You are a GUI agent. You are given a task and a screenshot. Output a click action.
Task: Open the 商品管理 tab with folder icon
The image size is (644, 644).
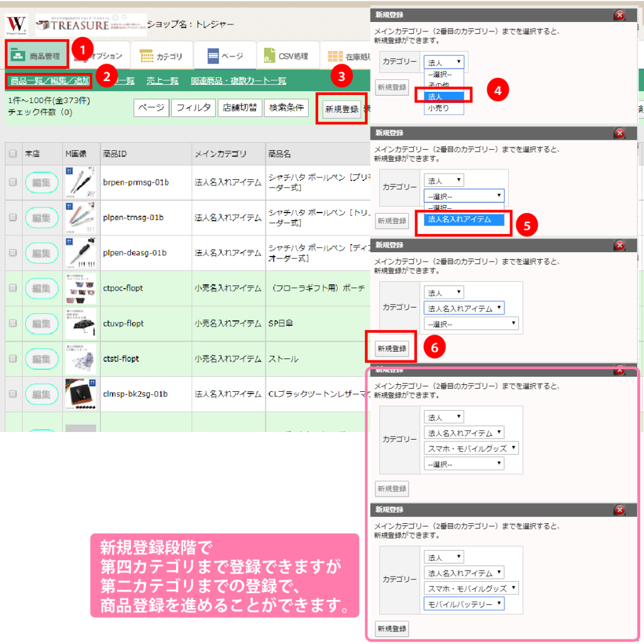click(37, 56)
